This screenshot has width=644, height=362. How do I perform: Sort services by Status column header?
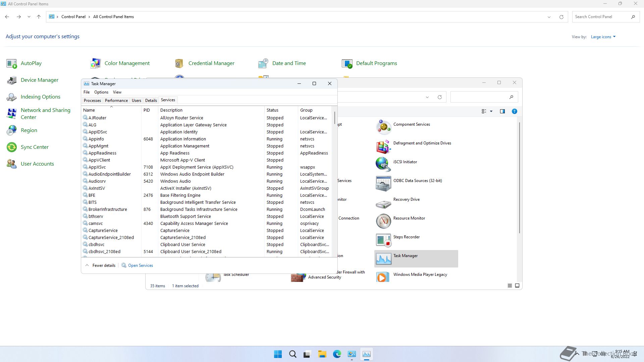click(x=281, y=110)
